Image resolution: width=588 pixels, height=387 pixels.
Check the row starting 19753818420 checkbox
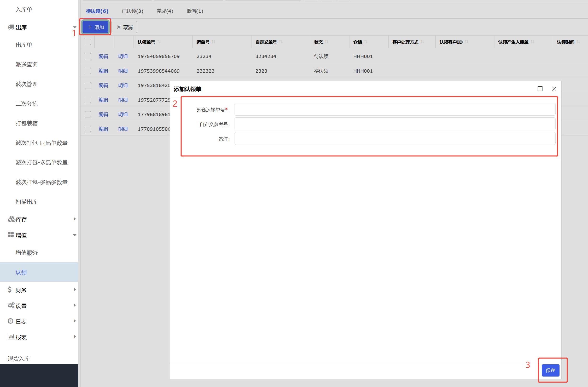click(x=88, y=85)
